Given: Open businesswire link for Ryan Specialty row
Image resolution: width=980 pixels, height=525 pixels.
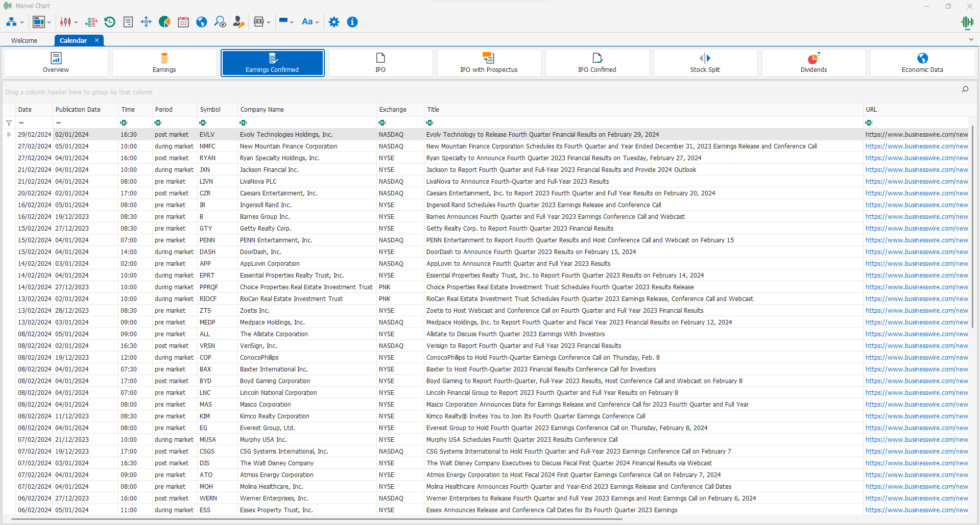Looking at the screenshot, I should point(917,158).
